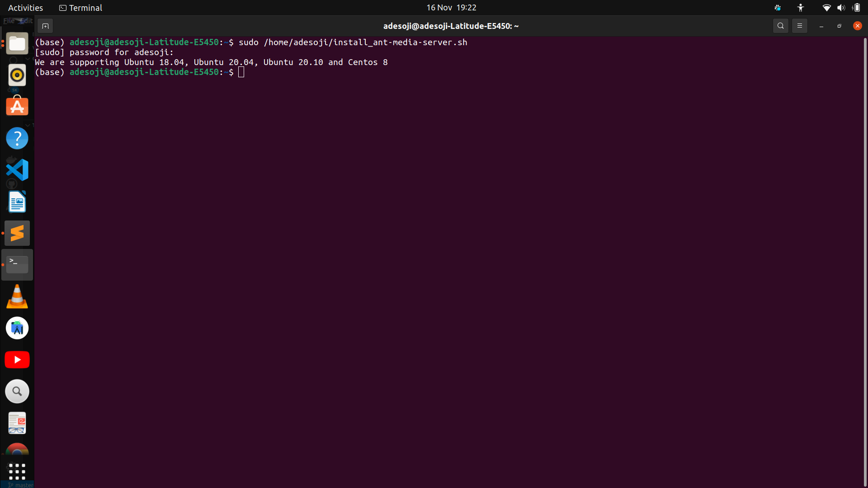Click Activities in the top bar
868x488 pixels.
[x=25, y=8]
